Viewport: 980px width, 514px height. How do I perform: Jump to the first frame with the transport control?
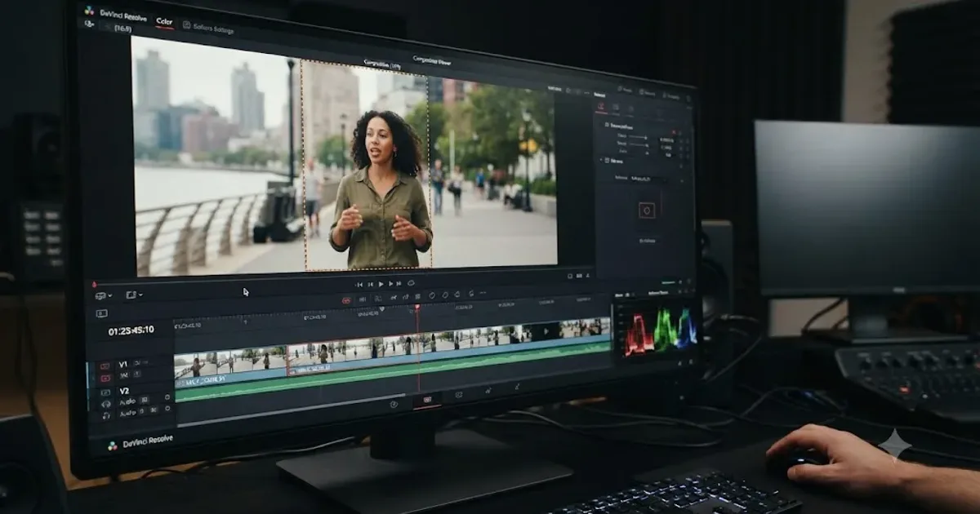pyautogui.click(x=359, y=284)
